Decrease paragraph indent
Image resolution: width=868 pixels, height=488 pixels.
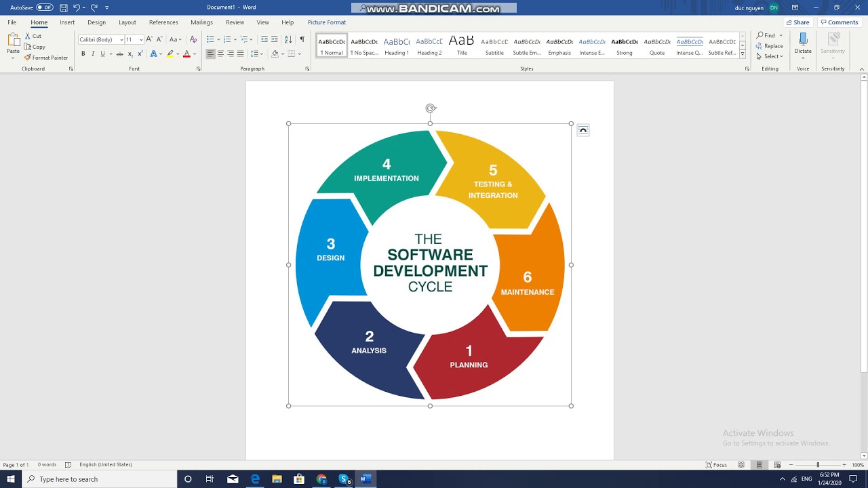coord(264,39)
